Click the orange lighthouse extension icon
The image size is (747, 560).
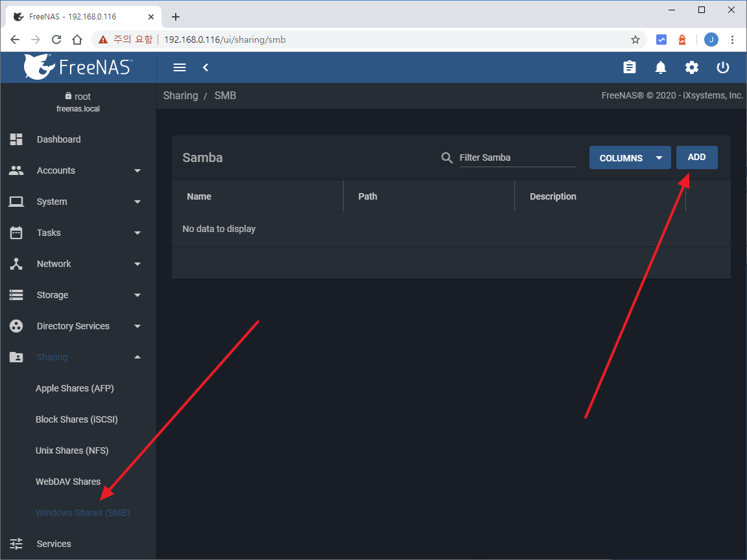(x=682, y=40)
